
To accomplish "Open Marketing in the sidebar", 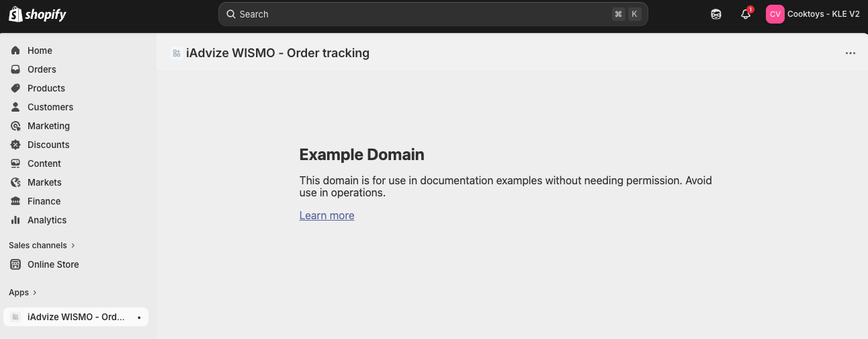I will tap(48, 126).
